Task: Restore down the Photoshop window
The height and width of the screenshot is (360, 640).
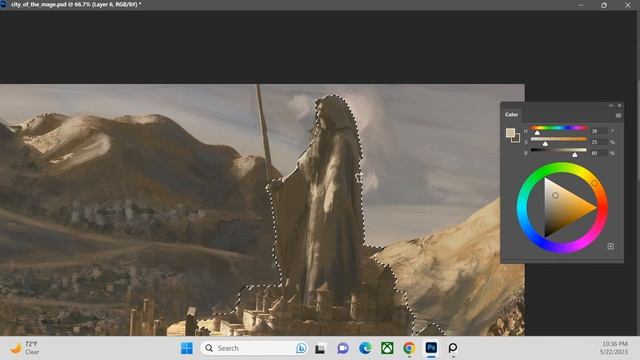Action: (x=604, y=5)
